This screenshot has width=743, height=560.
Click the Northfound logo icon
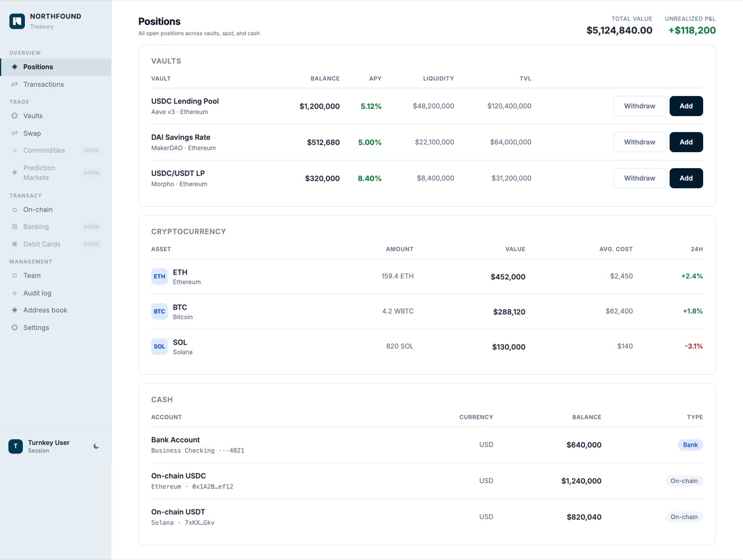click(x=17, y=21)
